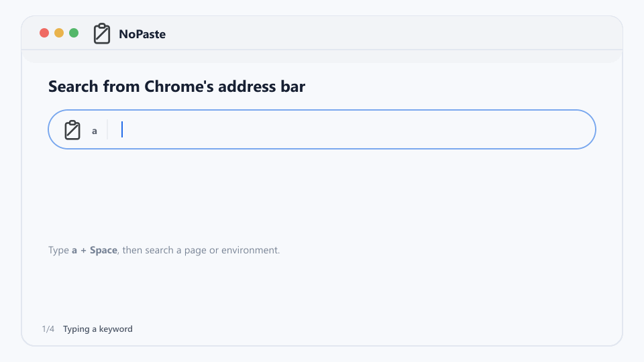Click the clipboard icon inside the address bar

[x=72, y=130]
